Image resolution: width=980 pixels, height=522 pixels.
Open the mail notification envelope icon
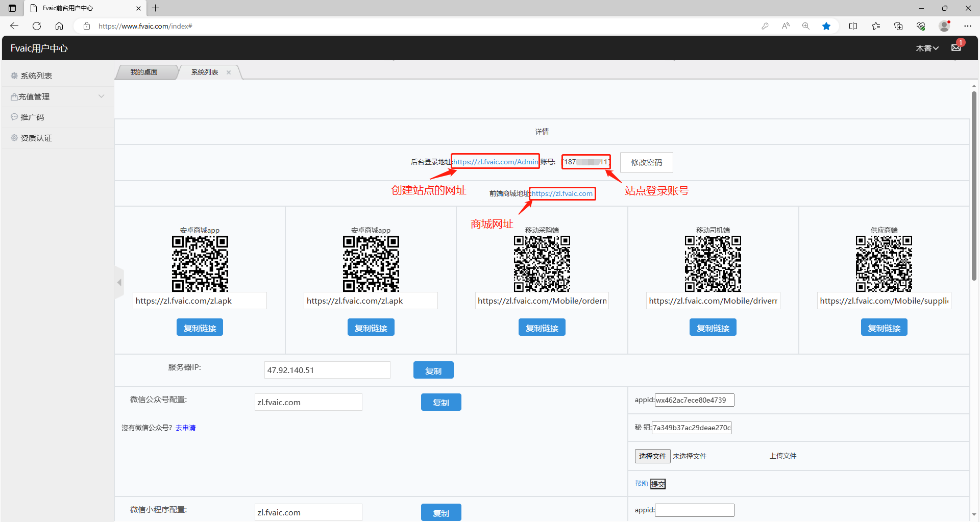click(x=956, y=48)
